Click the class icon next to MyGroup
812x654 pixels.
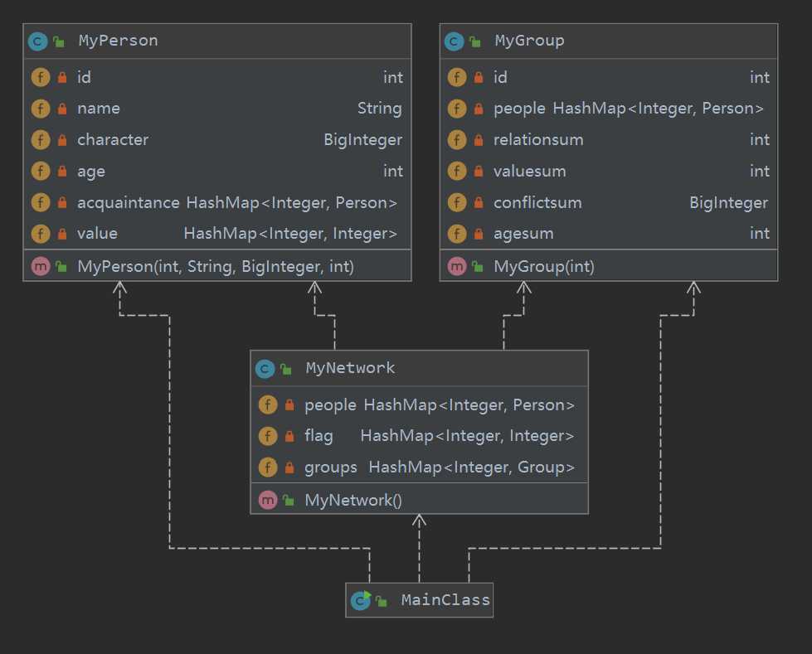coord(455,41)
